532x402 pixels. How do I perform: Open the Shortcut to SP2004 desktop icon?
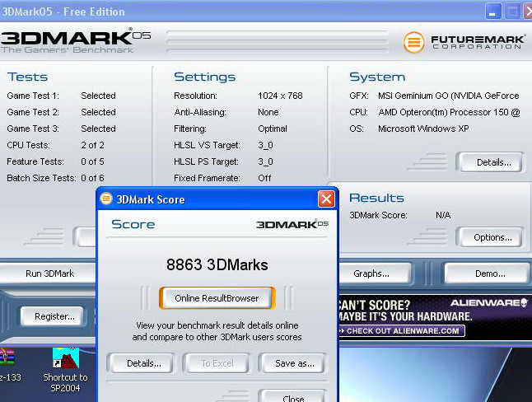click(66, 370)
